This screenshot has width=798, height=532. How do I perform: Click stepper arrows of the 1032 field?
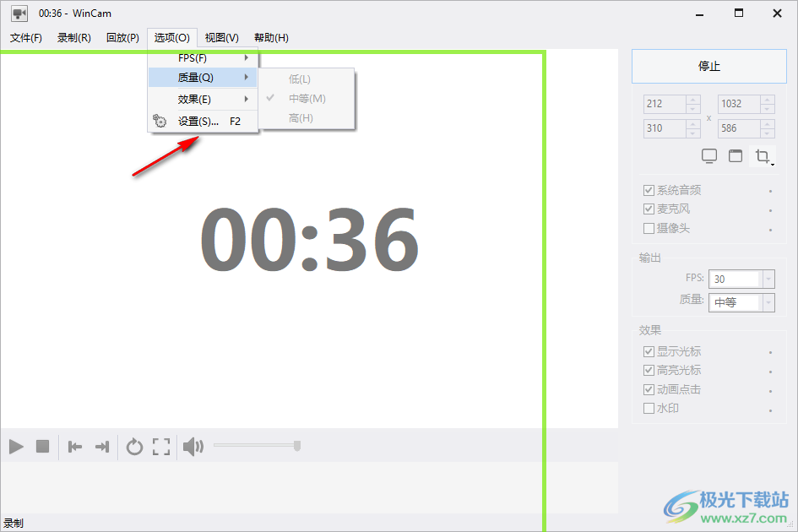click(768, 104)
